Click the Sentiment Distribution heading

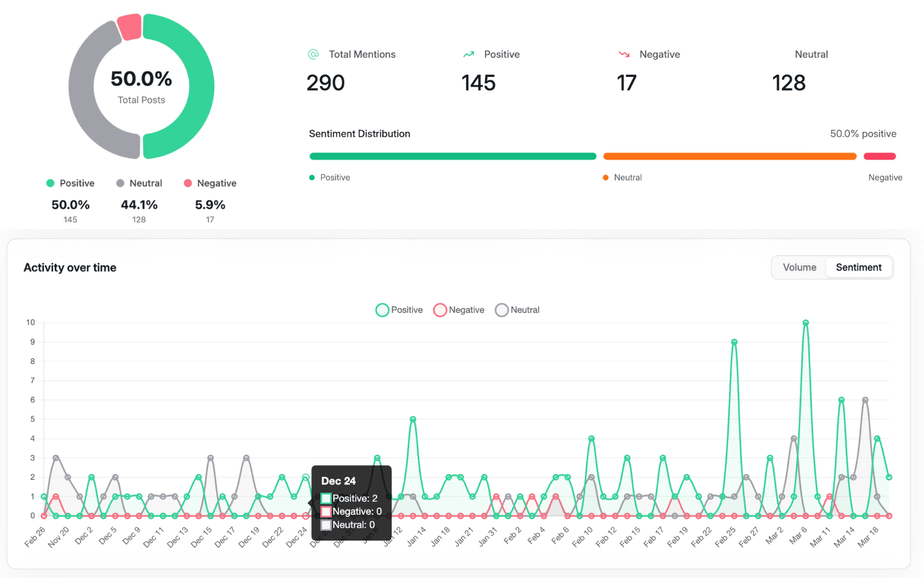coord(359,134)
